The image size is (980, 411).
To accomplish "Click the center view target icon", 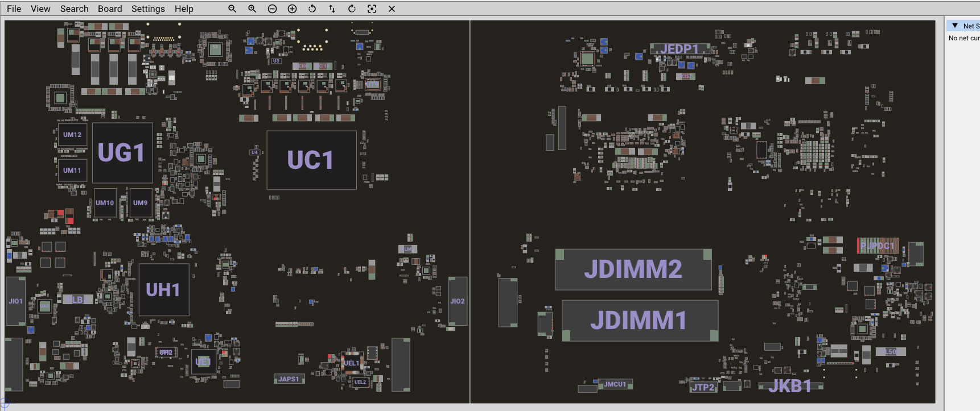I will tap(372, 9).
